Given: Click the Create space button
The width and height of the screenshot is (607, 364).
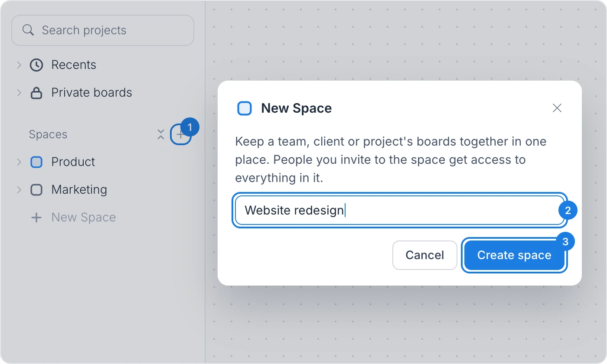Looking at the screenshot, I should coord(514,255).
